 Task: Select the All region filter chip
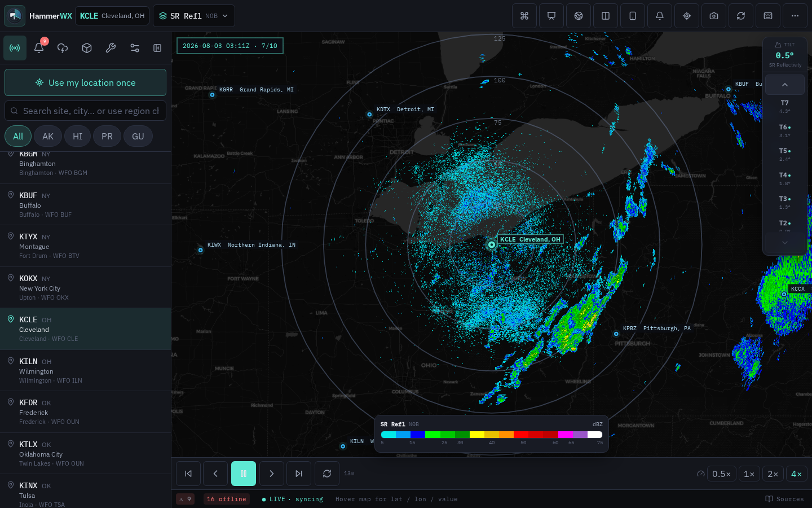pyautogui.click(x=18, y=136)
